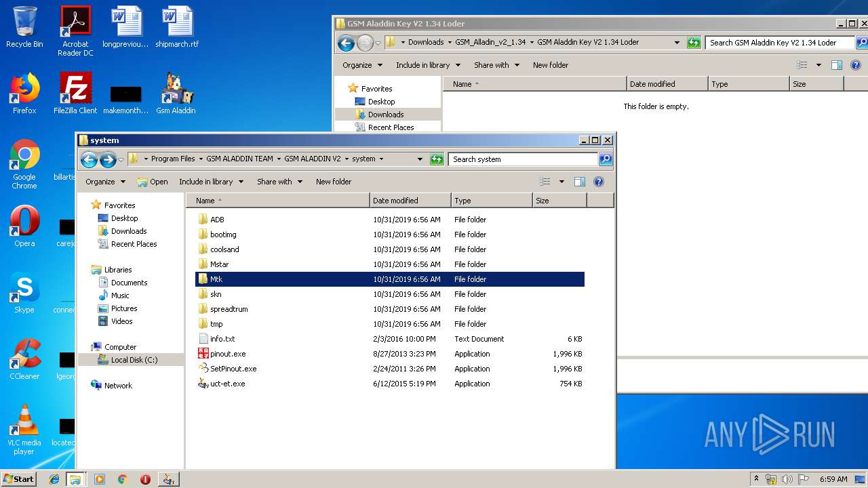This screenshot has height=488, width=868.
Task: Open the Start menu
Action: [19, 479]
